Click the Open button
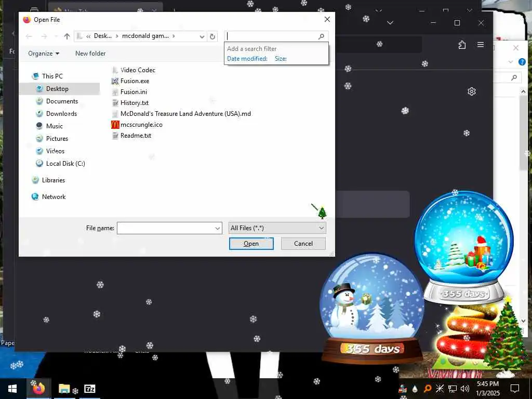 point(251,244)
